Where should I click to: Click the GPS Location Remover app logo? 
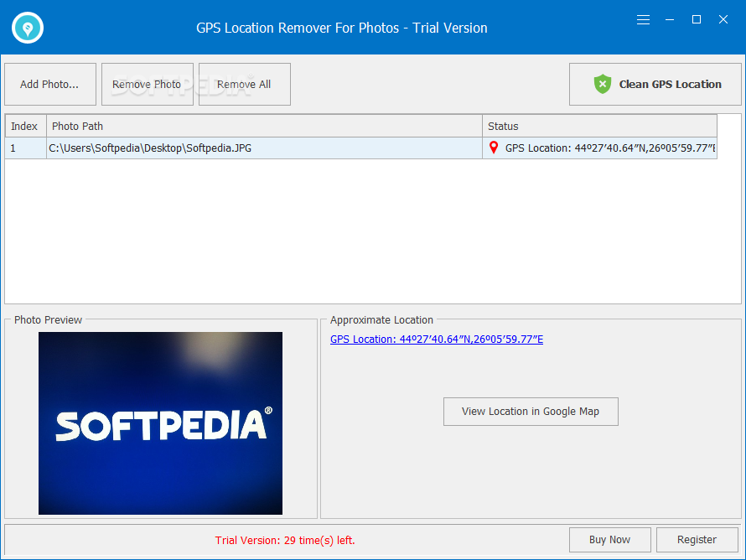(x=28, y=28)
